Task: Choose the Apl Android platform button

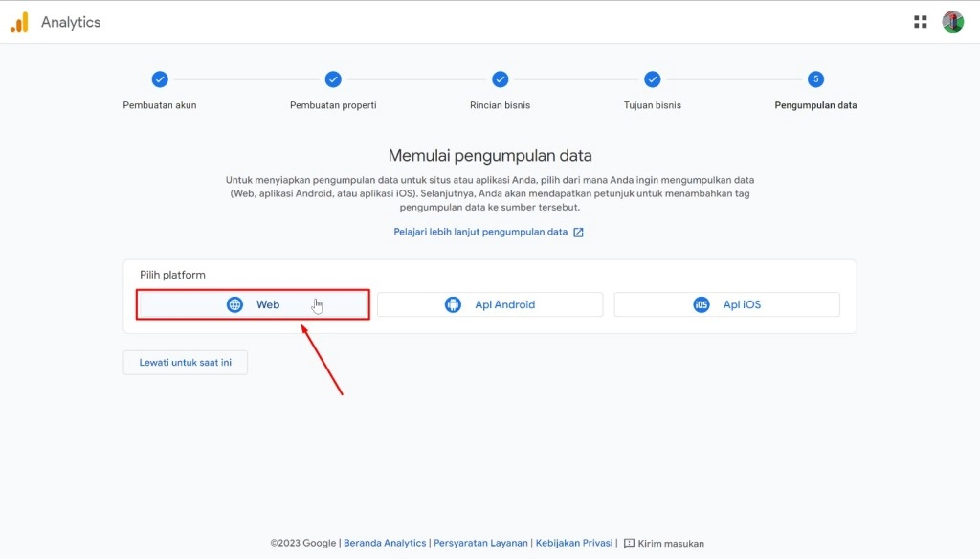Action: point(490,304)
